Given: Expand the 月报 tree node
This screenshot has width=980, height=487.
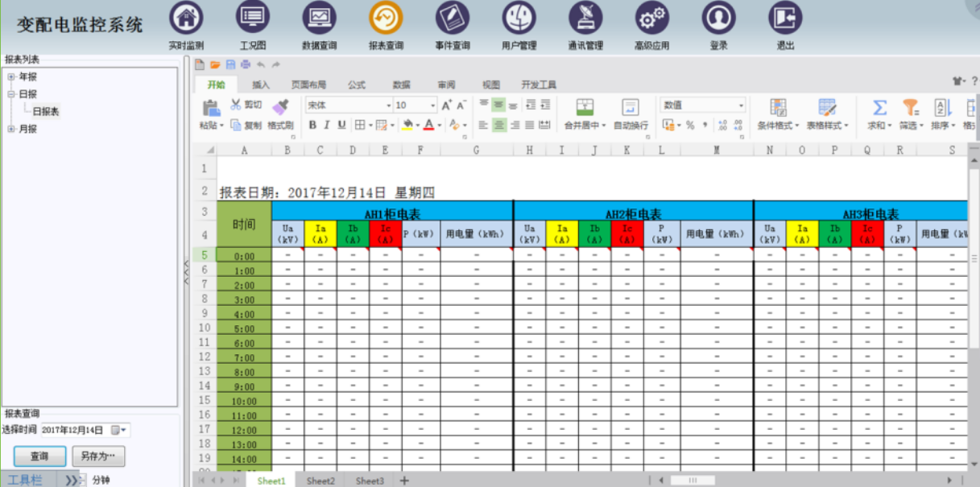Looking at the screenshot, I should [11, 129].
